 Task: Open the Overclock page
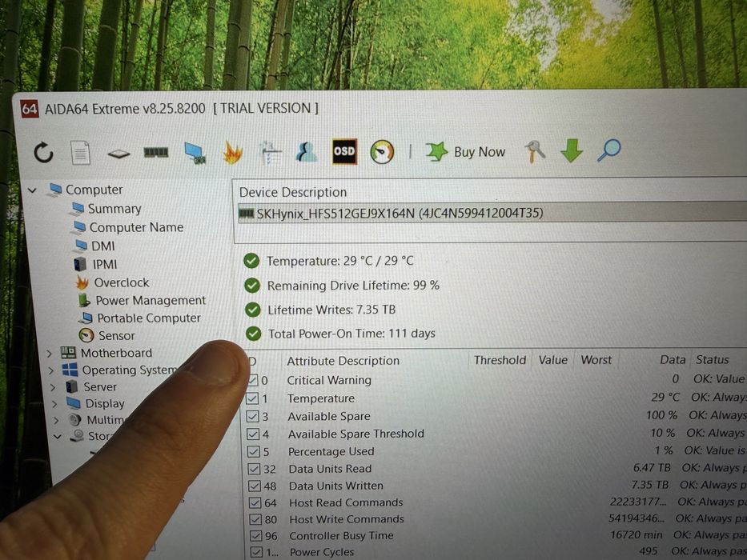coord(122,282)
